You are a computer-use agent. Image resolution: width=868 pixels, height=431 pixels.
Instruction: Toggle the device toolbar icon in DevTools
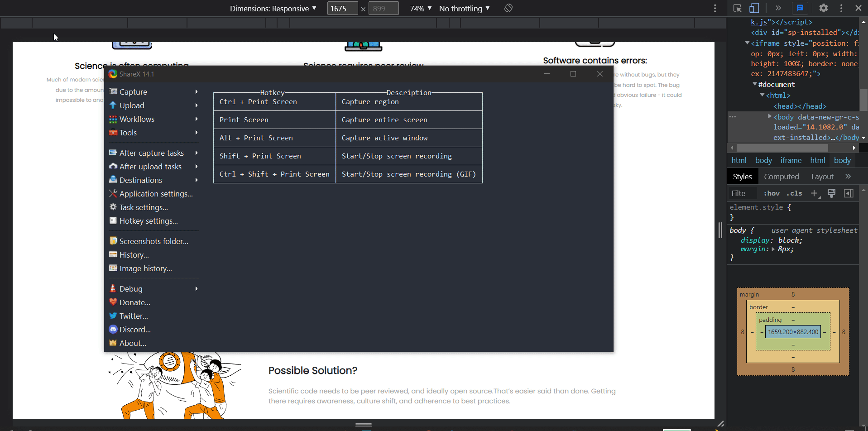coord(754,8)
